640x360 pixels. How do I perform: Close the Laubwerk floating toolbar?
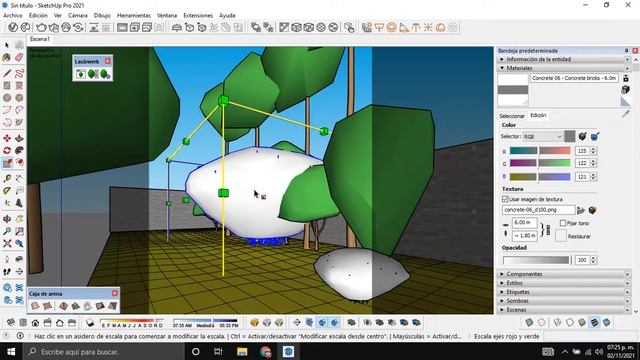click(x=108, y=61)
